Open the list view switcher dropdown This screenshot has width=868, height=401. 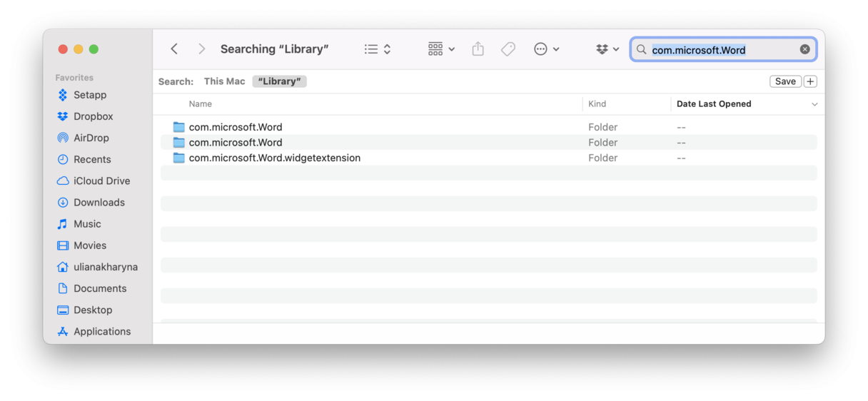[378, 49]
